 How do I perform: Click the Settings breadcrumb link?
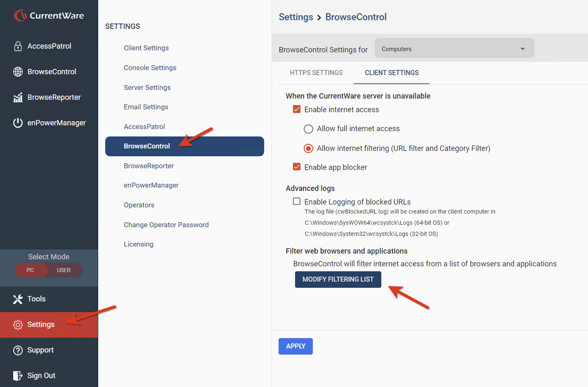[x=296, y=17]
